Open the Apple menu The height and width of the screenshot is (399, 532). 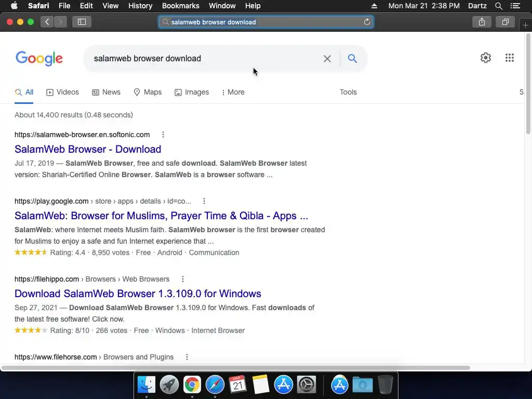(x=14, y=5)
